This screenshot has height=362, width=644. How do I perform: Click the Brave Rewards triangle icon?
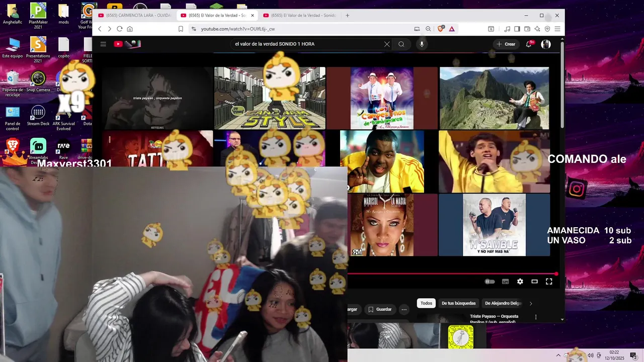coord(452,29)
